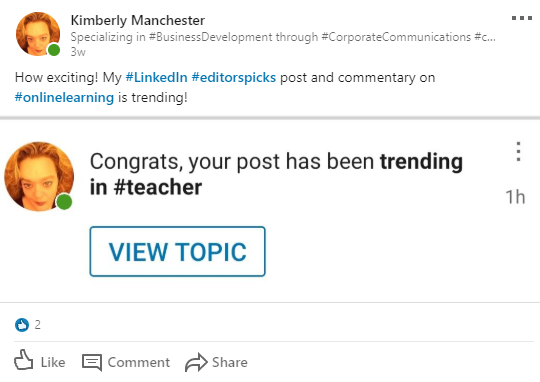Image resolution: width=540 pixels, height=382 pixels.
Task: Click the Like label
Action: tap(53, 362)
